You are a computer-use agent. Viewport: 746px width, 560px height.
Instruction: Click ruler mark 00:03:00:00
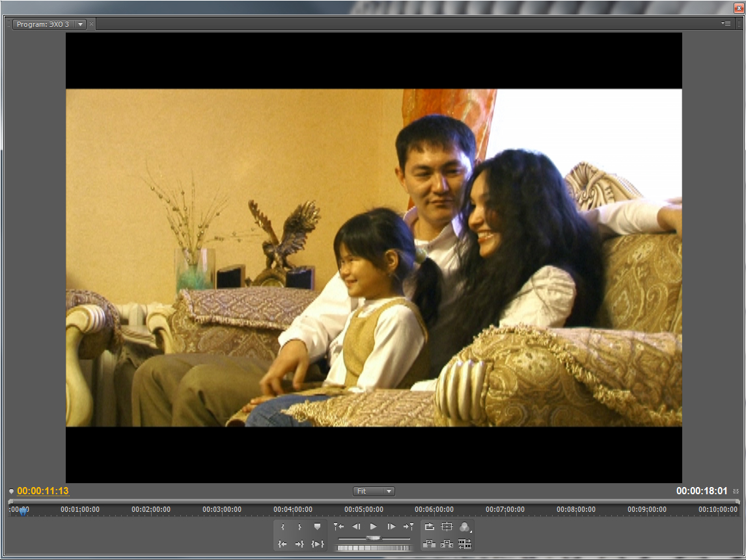(x=222, y=509)
